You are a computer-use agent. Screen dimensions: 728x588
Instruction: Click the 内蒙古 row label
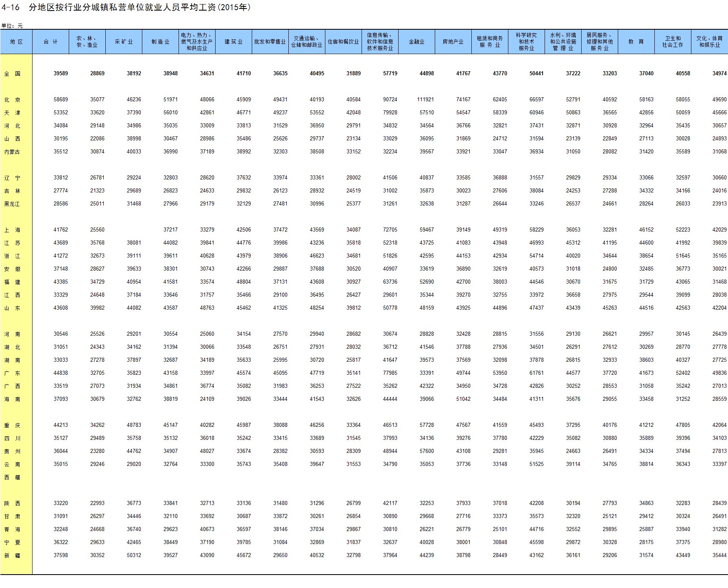pos(12,152)
